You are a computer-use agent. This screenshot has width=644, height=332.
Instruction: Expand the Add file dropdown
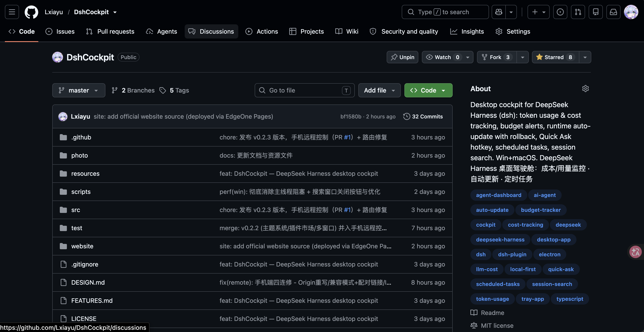(379, 90)
